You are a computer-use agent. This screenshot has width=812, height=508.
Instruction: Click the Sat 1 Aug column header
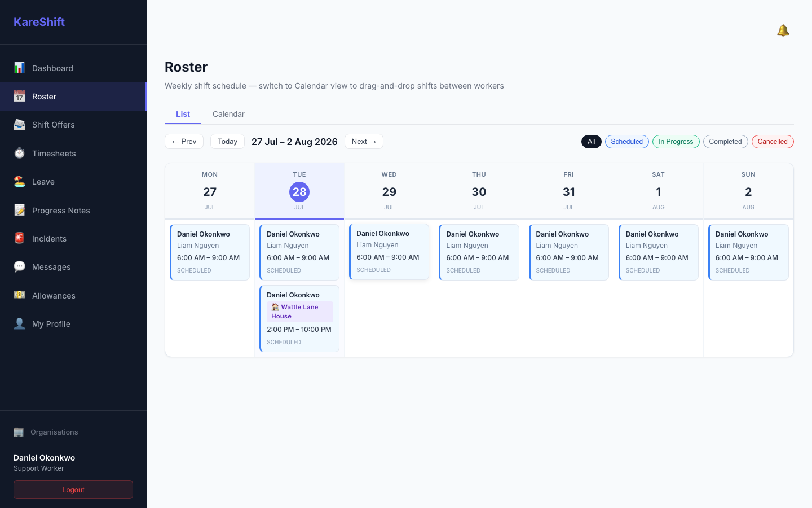pyautogui.click(x=658, y=191)
